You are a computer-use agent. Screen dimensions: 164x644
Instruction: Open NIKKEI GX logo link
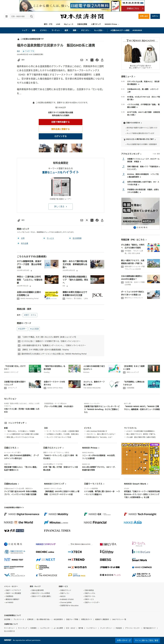[97, 514]
